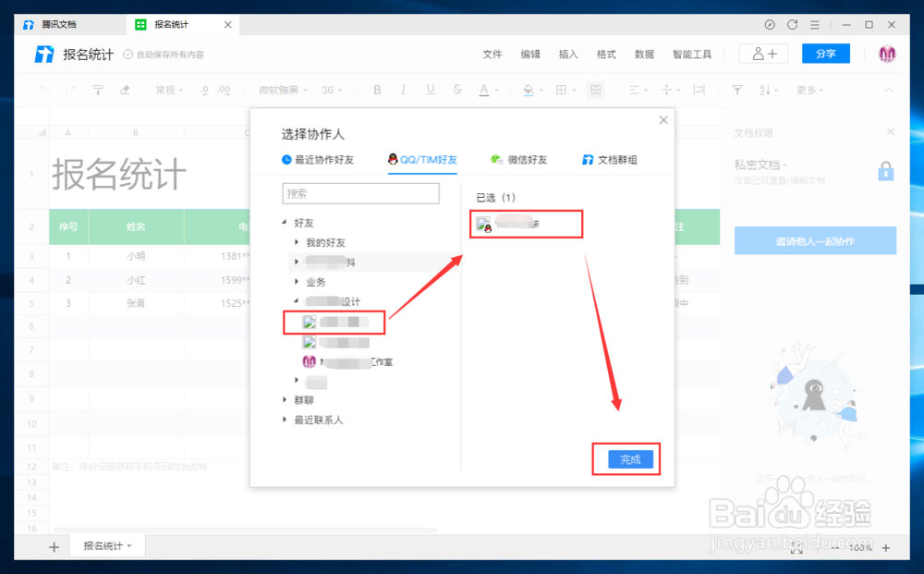Click the cell borders icon
924x574 pixels.
[561, 90]
